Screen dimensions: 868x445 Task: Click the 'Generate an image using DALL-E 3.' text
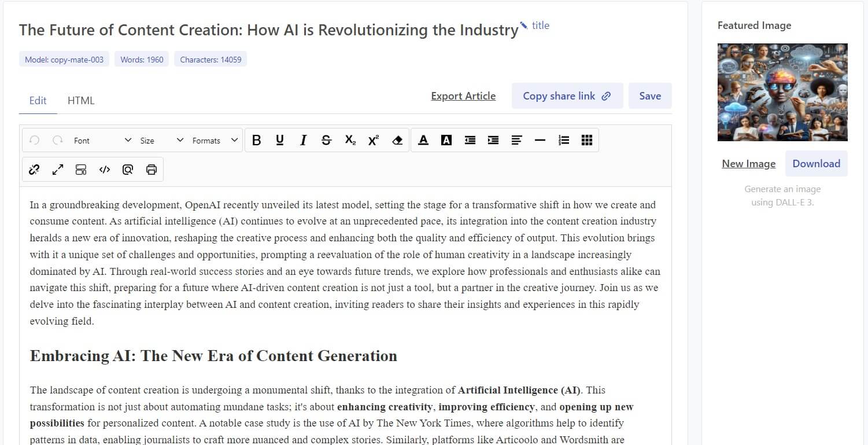pos(782,196)
